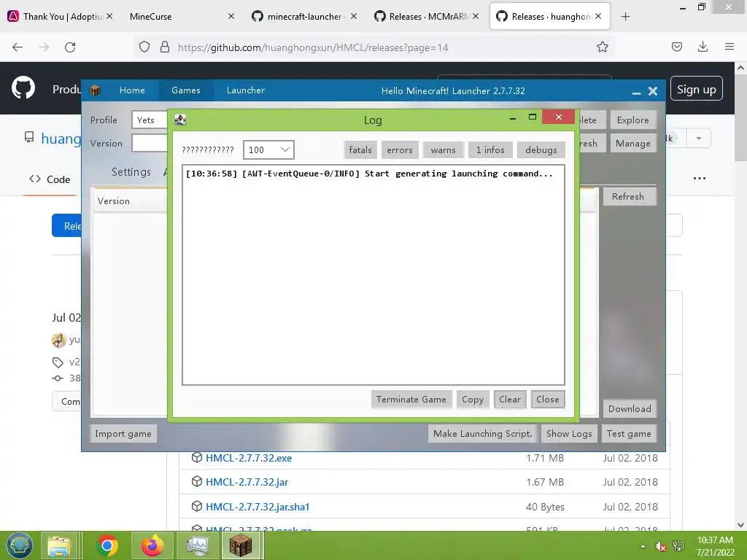Click package icon beside HMCL-2.7.7.32.jar.sha1
This screenshot has height=560, width=747.
coord(197,506)
